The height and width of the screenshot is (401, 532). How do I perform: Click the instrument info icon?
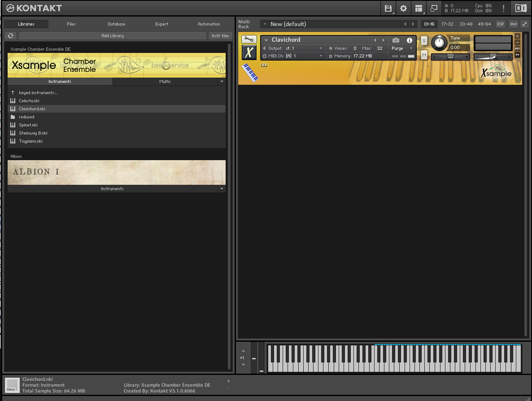410,40
